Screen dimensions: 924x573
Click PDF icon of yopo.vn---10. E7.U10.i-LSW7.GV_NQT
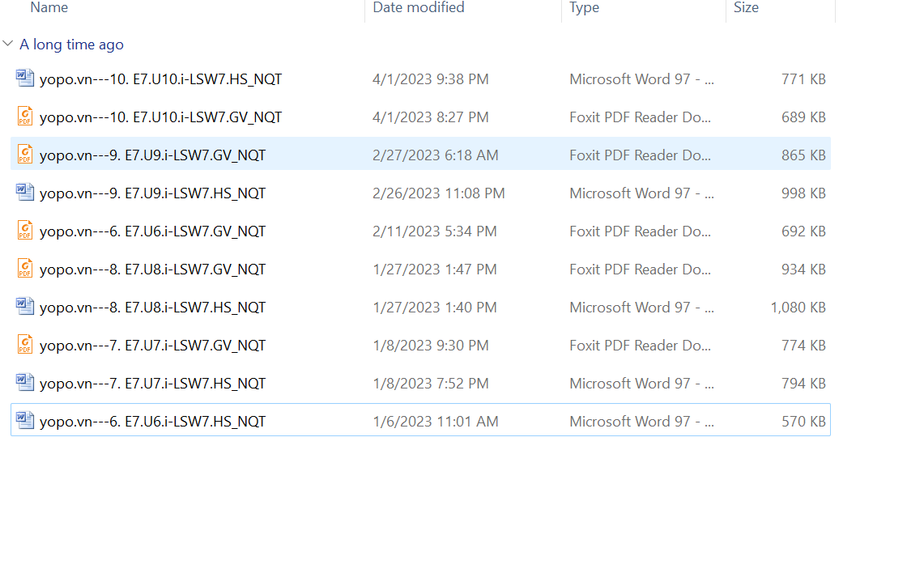pyautogui.click(x=25, y=117)
